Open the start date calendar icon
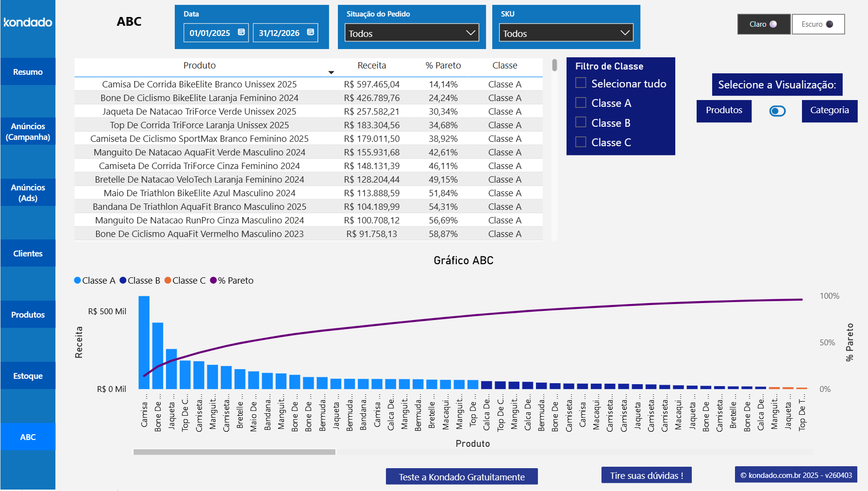 (x=241, y=33)
